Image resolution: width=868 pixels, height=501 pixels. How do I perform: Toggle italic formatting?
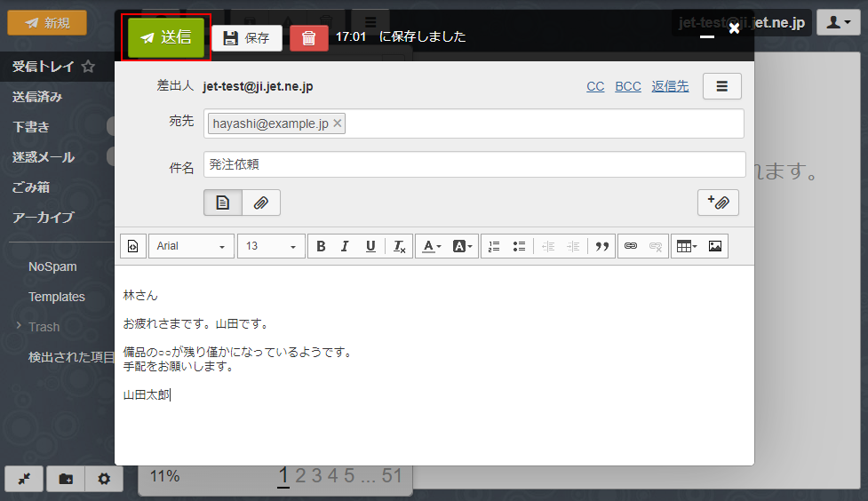[x=345, y=246]
